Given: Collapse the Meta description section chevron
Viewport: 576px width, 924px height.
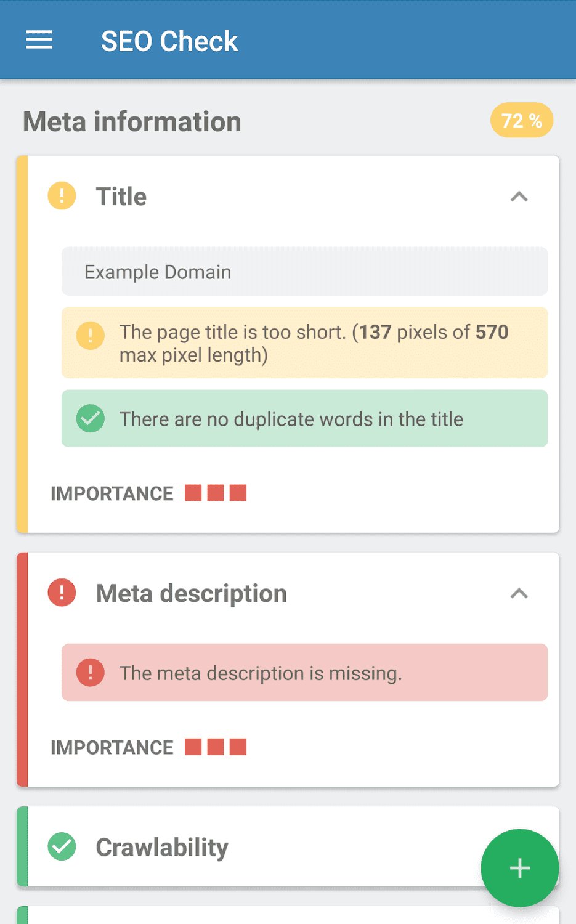Looking at the screenshot, I should click(519, 594).
